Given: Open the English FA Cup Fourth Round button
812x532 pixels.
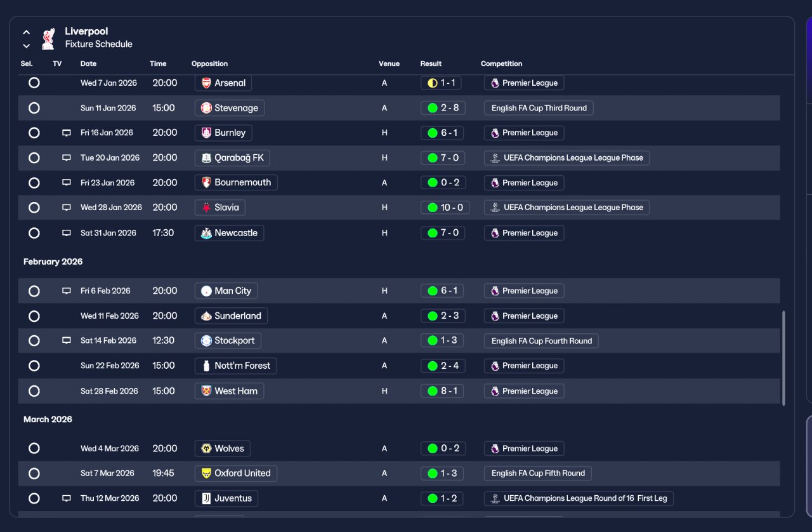Looking at the screenshot, I should coord(541,341).
